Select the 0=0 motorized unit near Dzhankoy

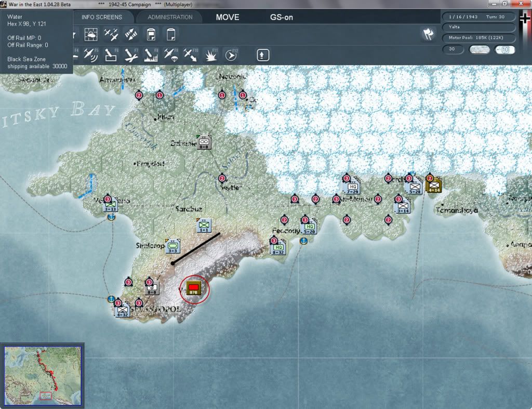pyautogui.click(x=204, y=142)
